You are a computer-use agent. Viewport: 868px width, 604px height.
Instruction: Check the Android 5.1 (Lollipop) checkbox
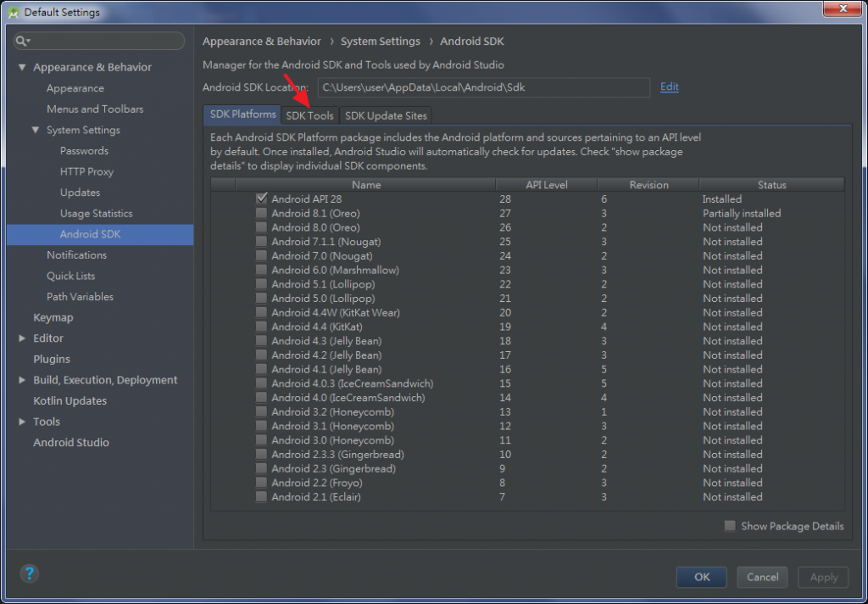click(x=261, y=283)
